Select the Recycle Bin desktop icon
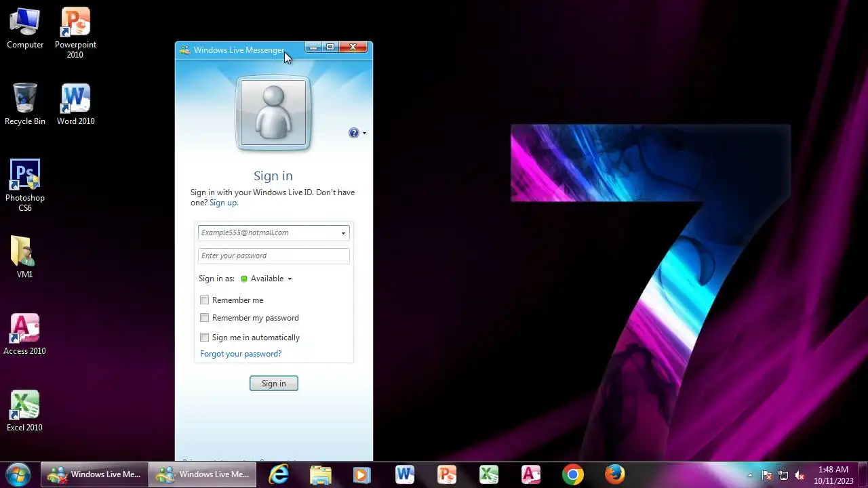Screen dimensions: 868x488 tap(25, 104)
